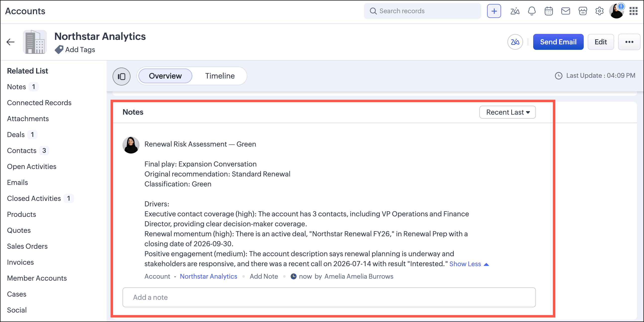Open the Northstar Analytics link in note

[x=208, y=276]
